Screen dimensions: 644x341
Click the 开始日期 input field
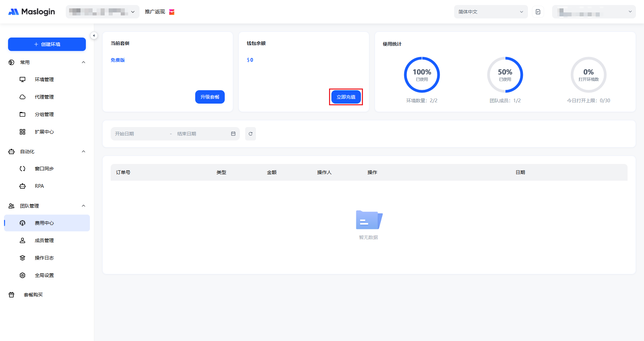(141, 134)
